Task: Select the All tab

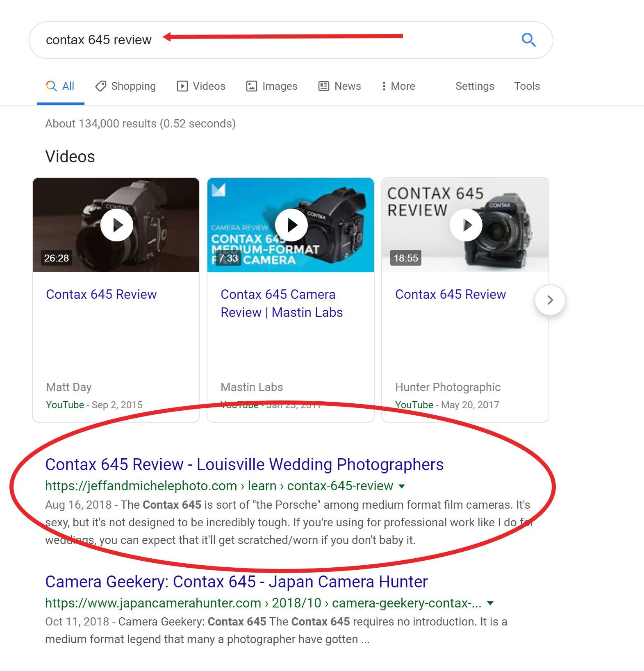Action: coord(60,86)
